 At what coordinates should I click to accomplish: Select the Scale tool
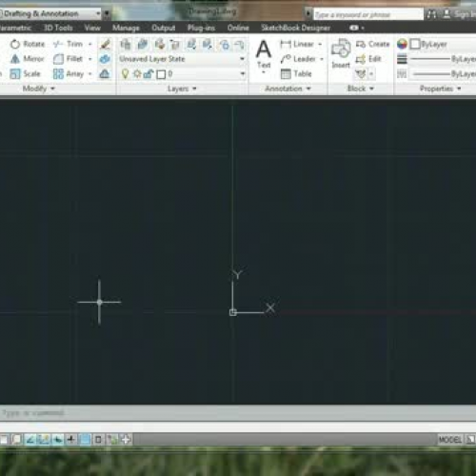[25, 73]
